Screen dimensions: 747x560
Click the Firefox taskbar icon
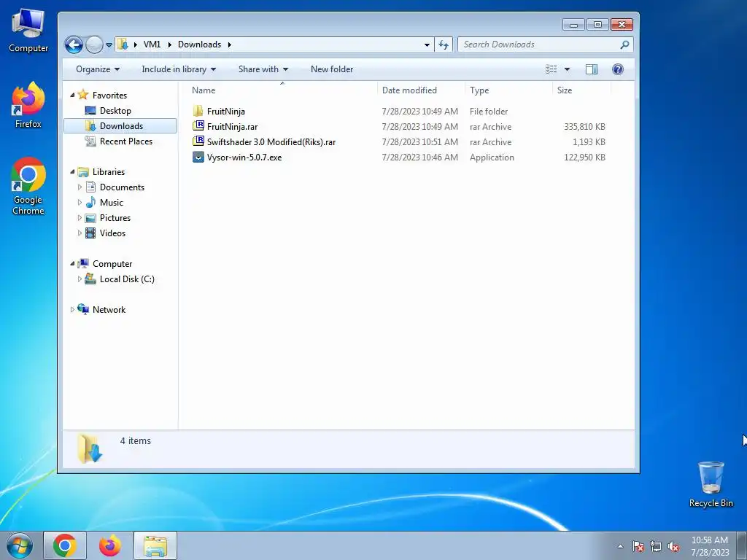(x=110, y=545)
